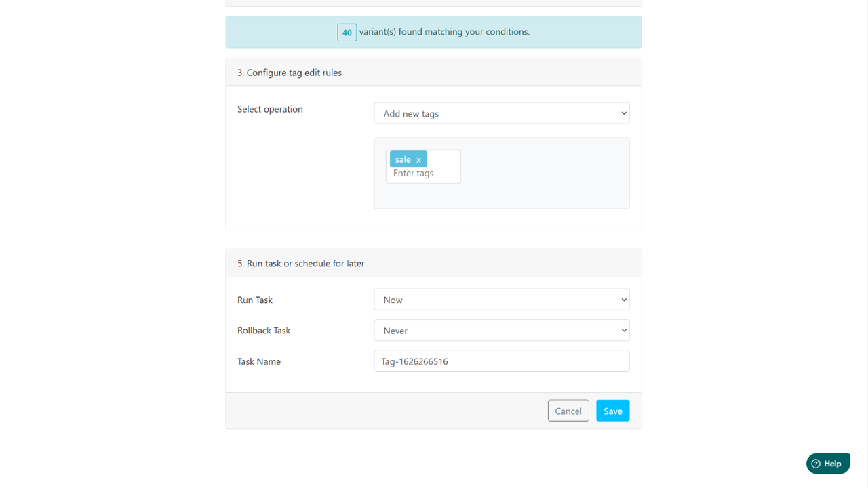Open the "Rollback Task" dropdown showing Never
The image size is (868, 488).
(x=501, y=330)
